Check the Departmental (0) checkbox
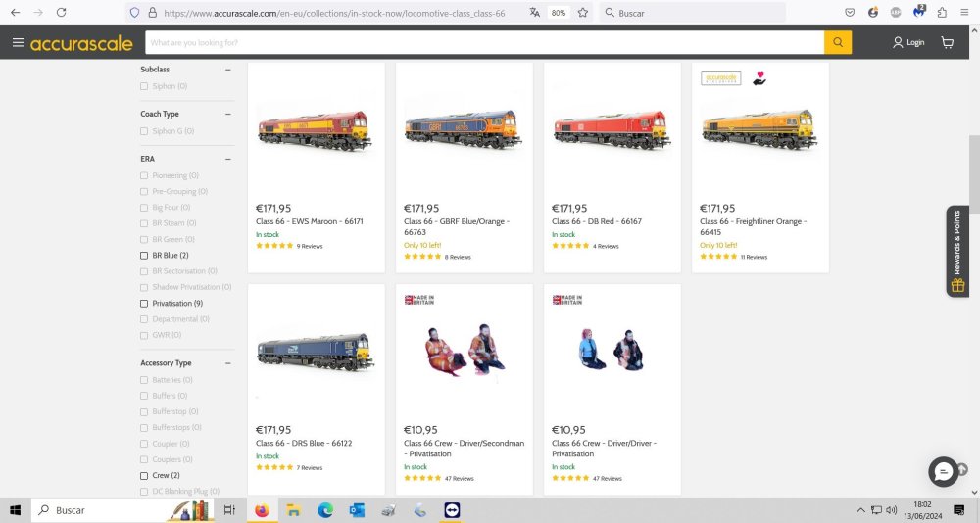Viewport: 980px width, 523px height. [144, 319]
